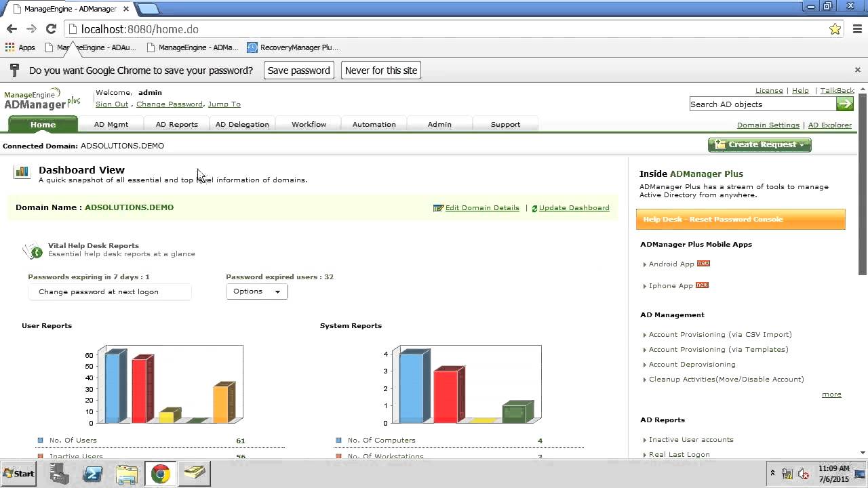868x488 pixels.
Task: Click the Save password button
Action: click(x=298, y=70)
